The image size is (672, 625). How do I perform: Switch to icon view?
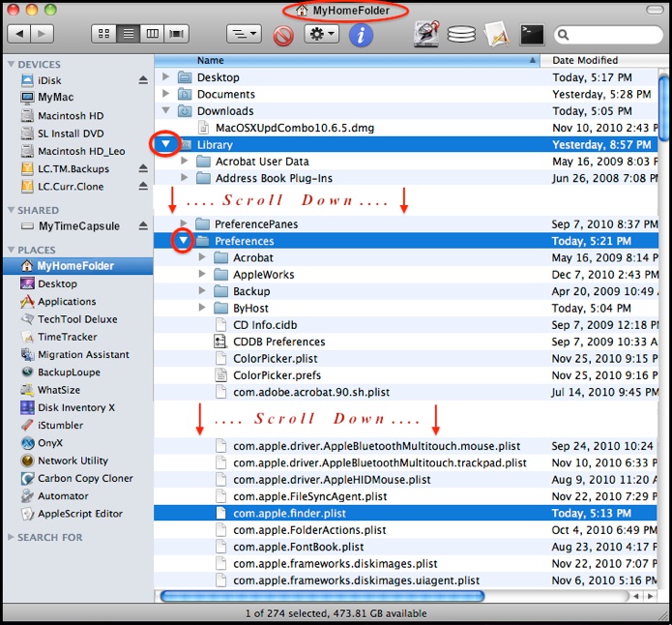click(103, 34)
